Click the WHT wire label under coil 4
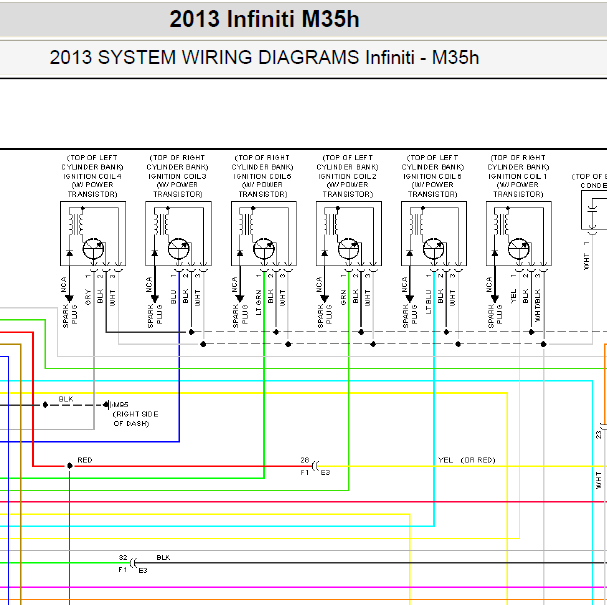The width and height of the screenshot is (607, 605). [112, 298]
